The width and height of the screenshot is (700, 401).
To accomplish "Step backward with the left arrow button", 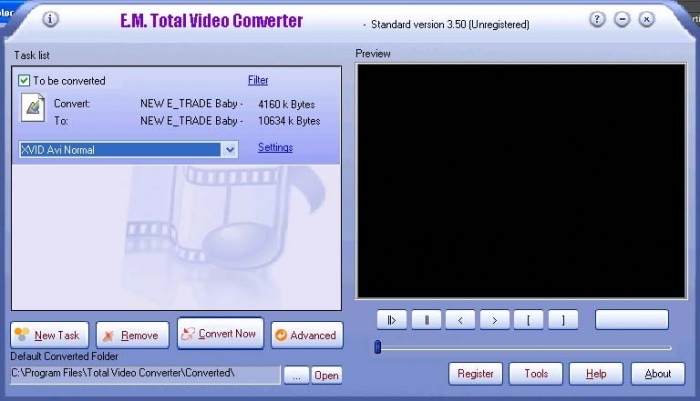I will [x=460, y=320].
